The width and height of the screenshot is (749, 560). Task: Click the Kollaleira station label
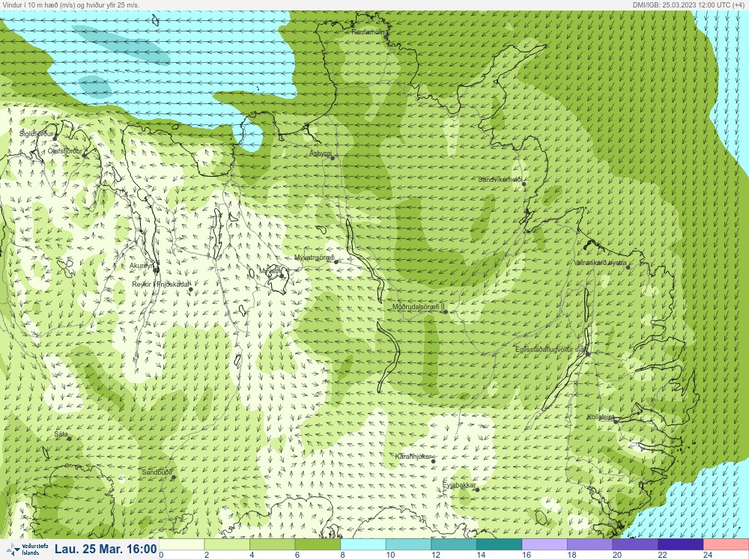[x=601, y=417]
